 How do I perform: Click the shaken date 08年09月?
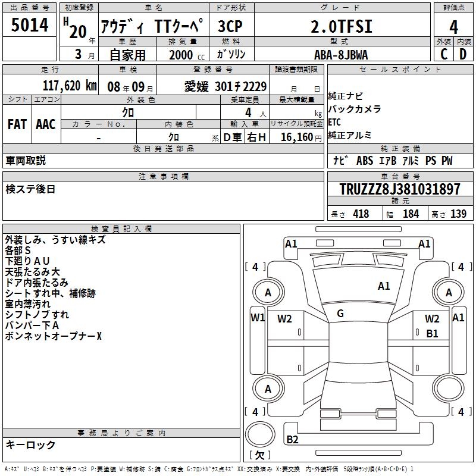(130, 87)
